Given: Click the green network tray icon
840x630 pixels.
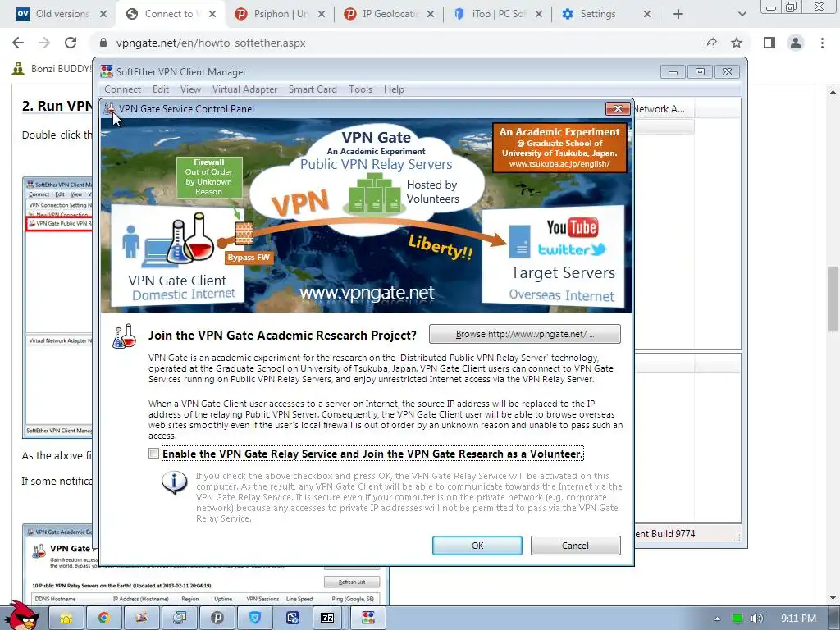Looking at the screenshot, I should [x=737, y=619].
